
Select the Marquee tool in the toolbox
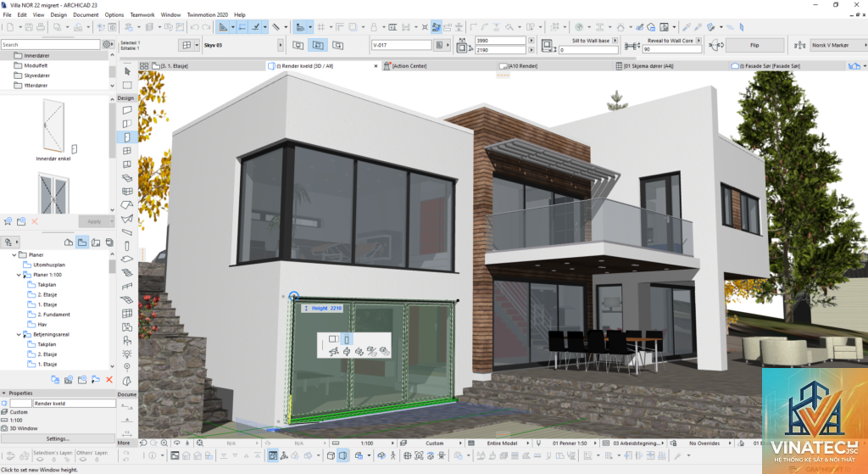tap(127, 85)
